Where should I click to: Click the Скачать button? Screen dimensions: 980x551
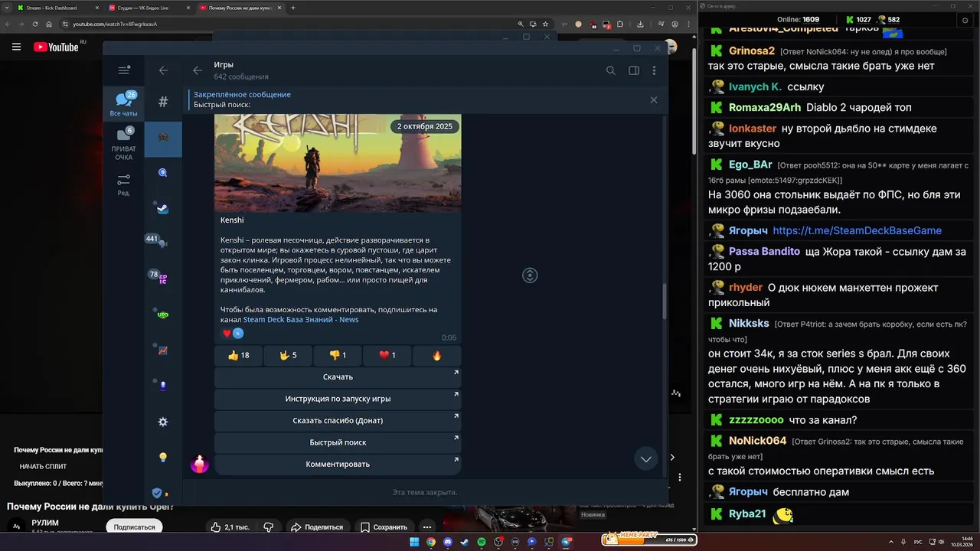click(x=338, y=377)
